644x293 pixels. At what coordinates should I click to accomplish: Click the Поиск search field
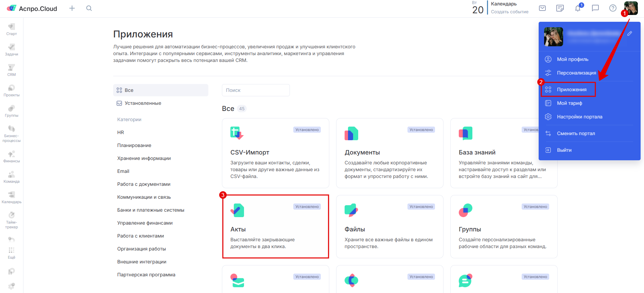point(256,90)
